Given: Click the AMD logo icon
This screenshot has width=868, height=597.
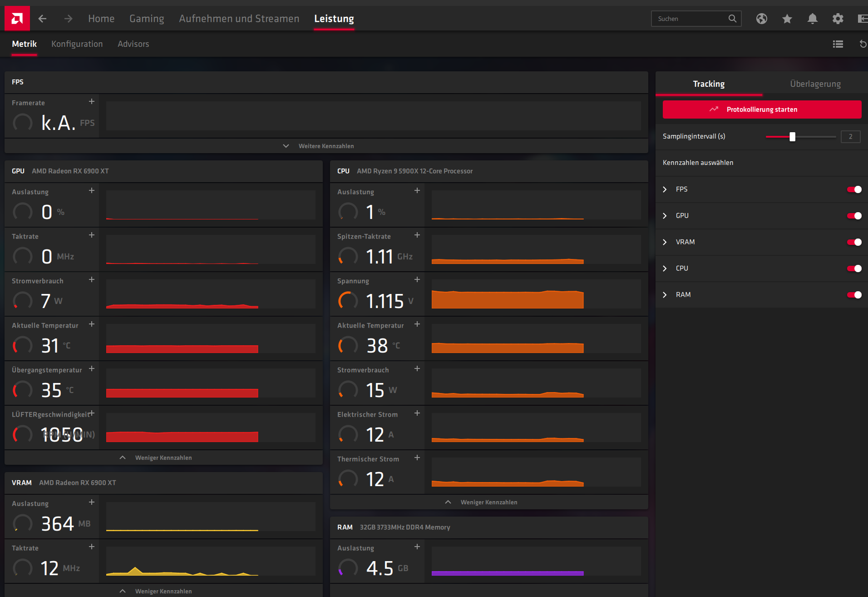Looking at the screenshot, I should click(17, 19).
